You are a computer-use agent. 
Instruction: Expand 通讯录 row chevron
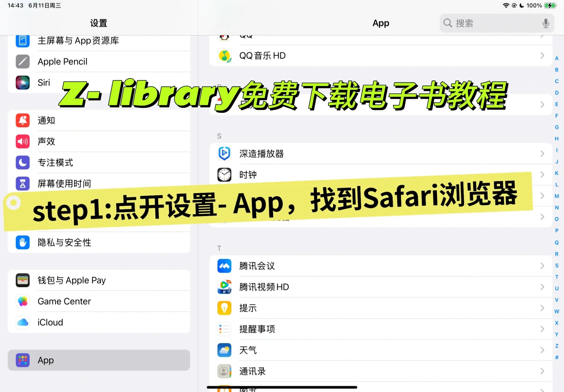[x=542, y=371]
